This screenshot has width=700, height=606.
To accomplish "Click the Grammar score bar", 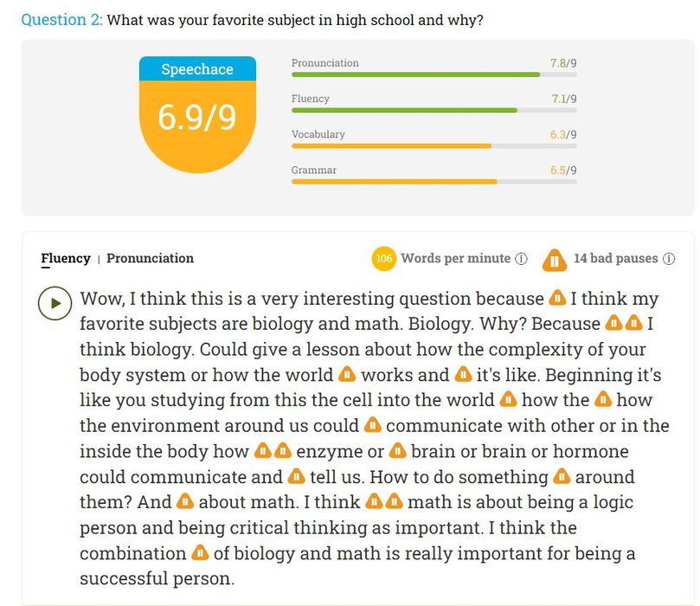I will click(x=433, y=182).
